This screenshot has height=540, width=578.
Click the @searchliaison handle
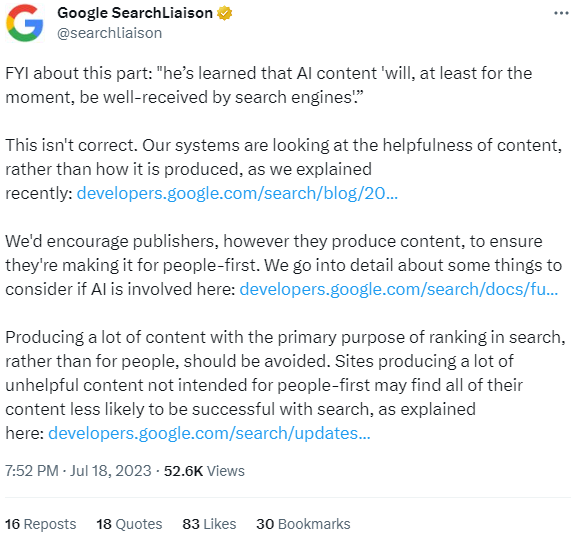(109, 33)
